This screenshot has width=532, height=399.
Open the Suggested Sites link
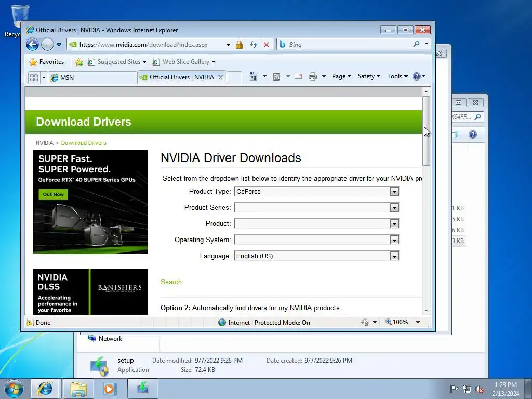[117, 62]
